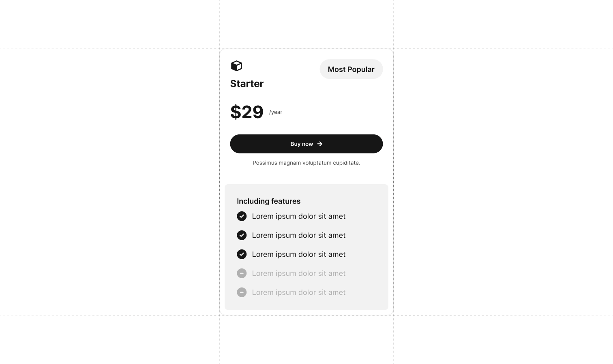Select the first included feature text
The height and width of the screenshot is (364, 613).
pos(299,216)
